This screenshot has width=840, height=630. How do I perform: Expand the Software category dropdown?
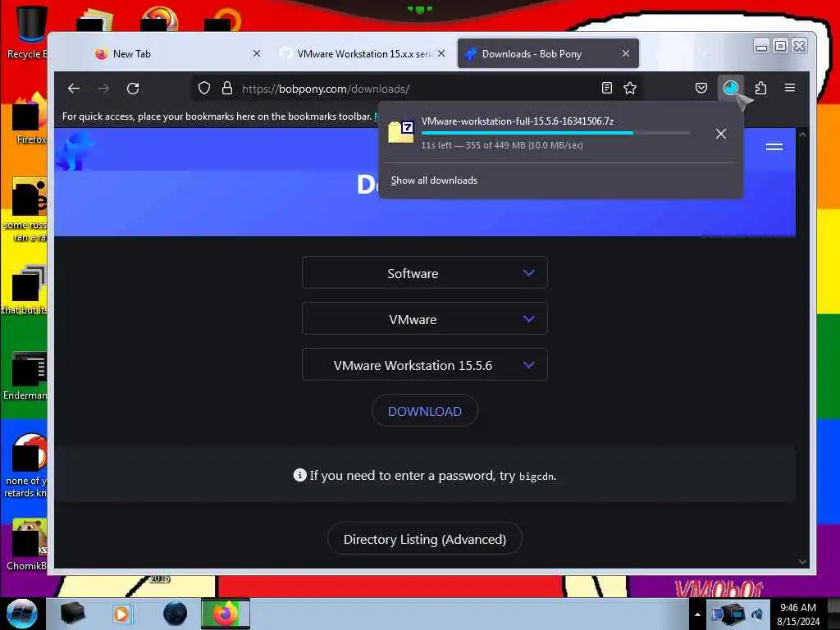pos(425,272)
